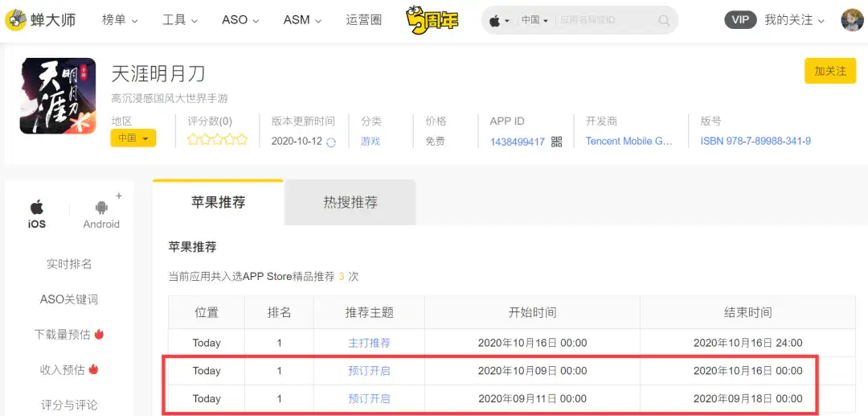
Task: Expand the ASM menu
Action: 302,20
